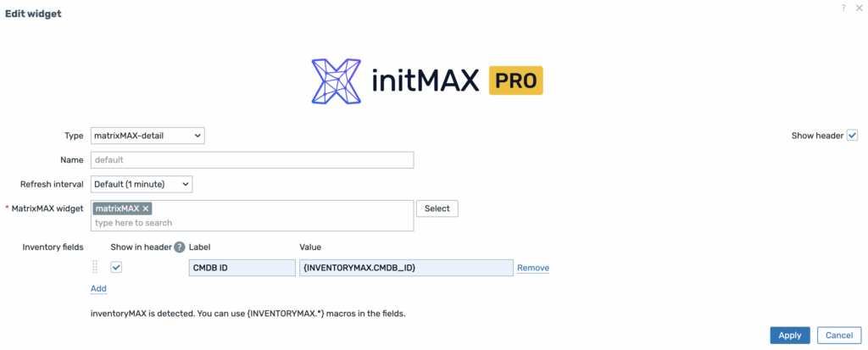Click the Remove link for the inventory row
The image size is (868, 350).
click(x=533, y=268)
